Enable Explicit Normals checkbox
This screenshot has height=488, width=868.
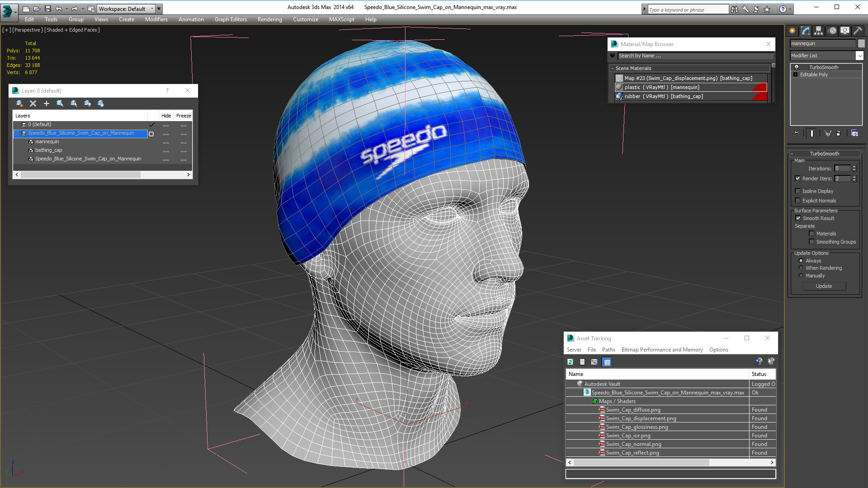pyautogui.click(x=798, y=201)
